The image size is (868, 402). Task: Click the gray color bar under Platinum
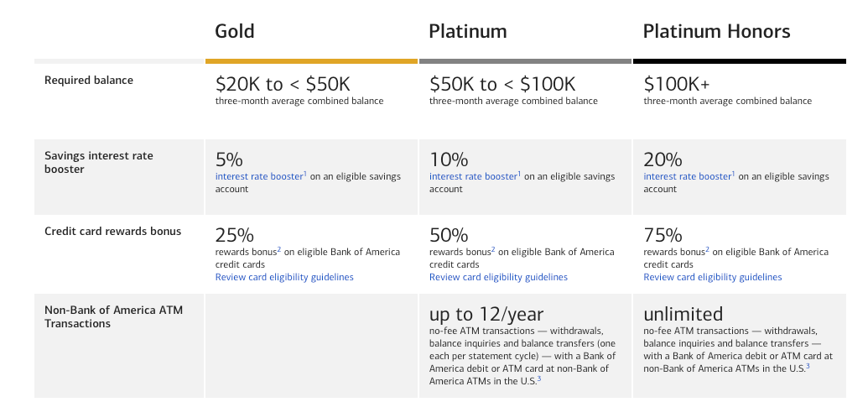click(525, 61)
